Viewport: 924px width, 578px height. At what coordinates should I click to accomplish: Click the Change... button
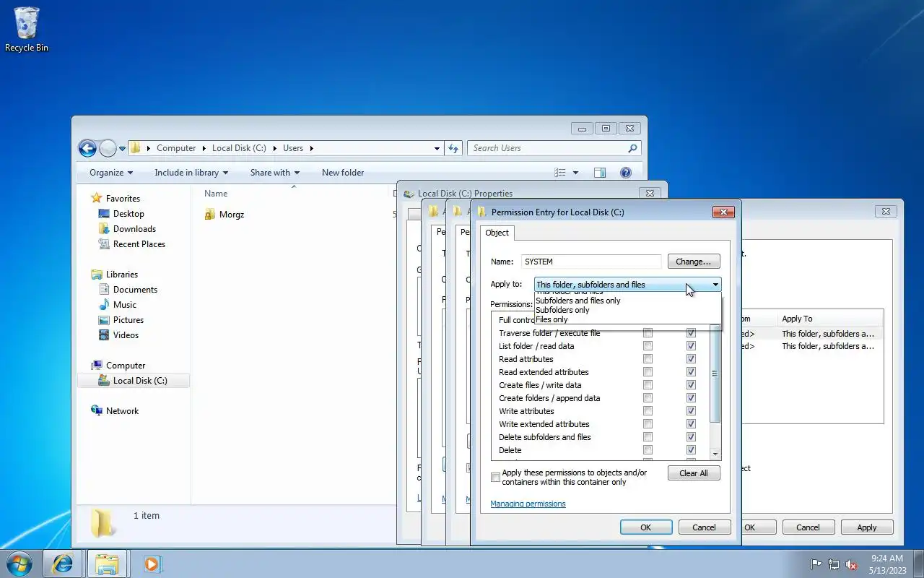pos(694,262)
